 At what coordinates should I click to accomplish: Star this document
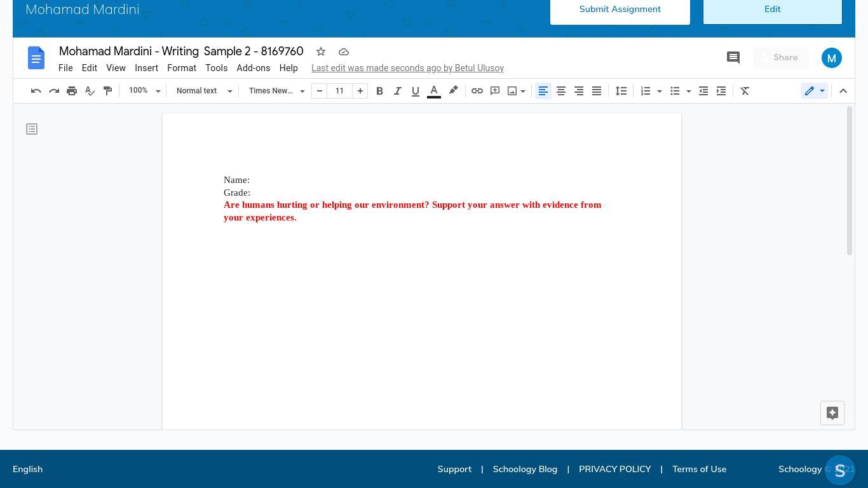point(321,51)
